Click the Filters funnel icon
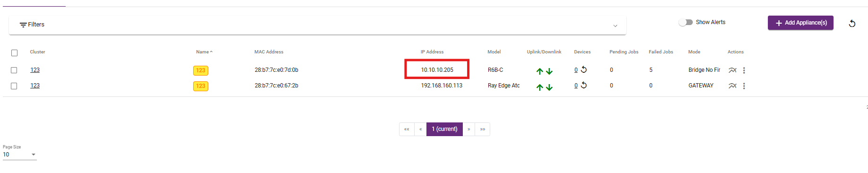The image size is (868, 173). click(23, 25)
